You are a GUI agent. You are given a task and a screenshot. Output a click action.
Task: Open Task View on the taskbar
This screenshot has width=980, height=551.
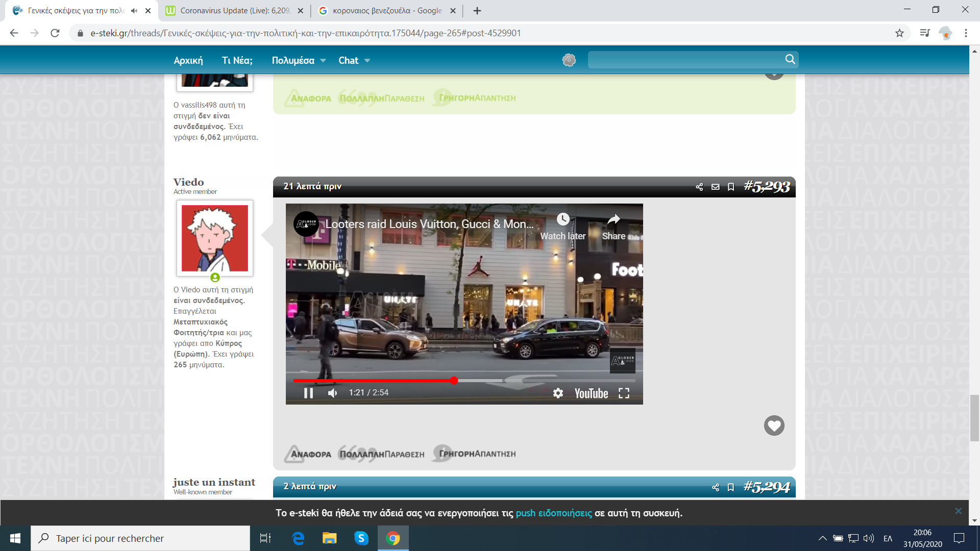[x=265, y=538]
